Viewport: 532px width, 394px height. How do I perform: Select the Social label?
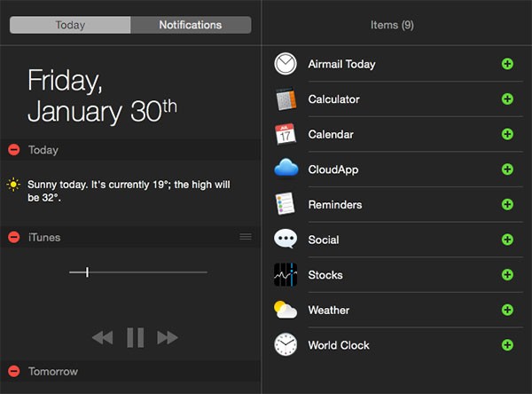[324, 240]
